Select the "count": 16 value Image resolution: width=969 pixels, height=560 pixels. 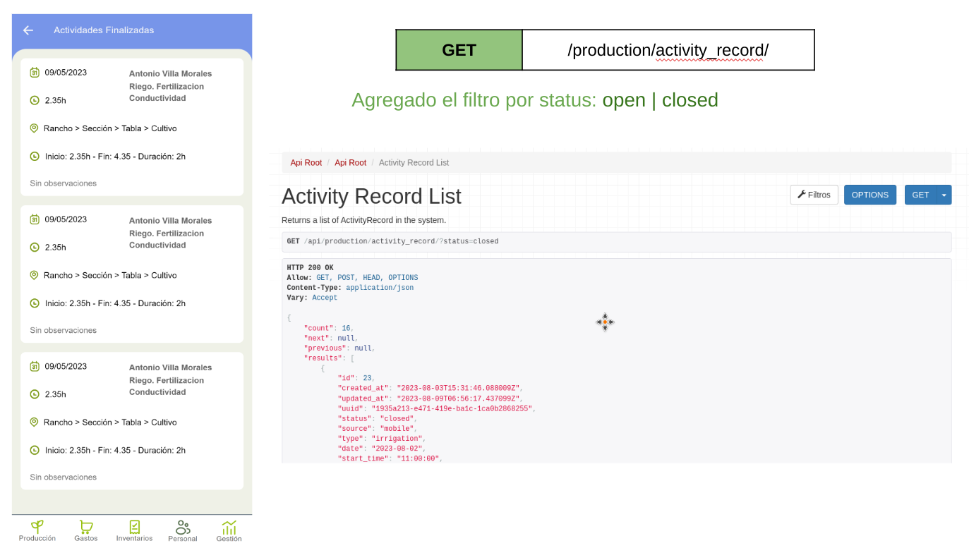tap(347, 329)
